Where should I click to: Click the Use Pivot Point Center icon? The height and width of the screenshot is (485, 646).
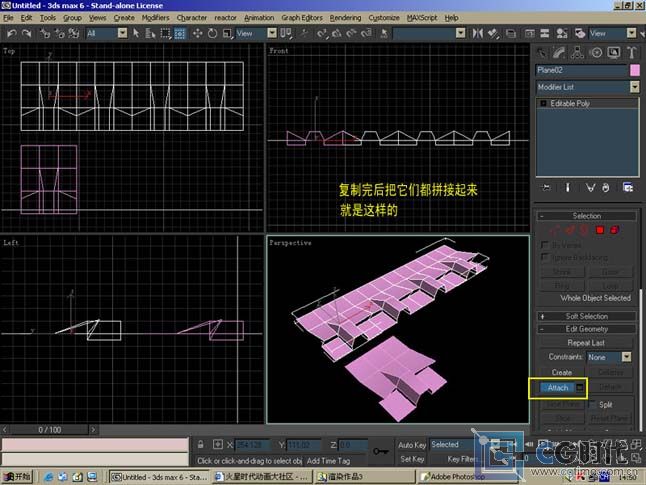coord(286,33)
